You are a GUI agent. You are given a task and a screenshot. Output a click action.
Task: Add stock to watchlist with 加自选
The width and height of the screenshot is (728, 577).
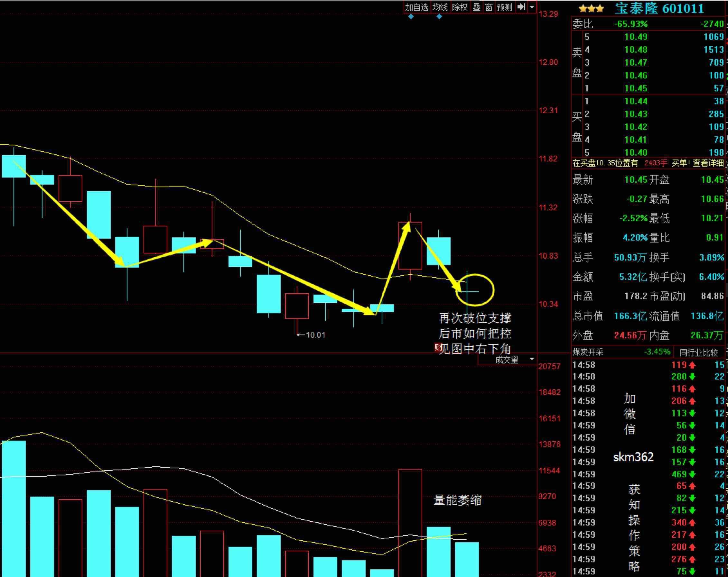coord(417,7)
